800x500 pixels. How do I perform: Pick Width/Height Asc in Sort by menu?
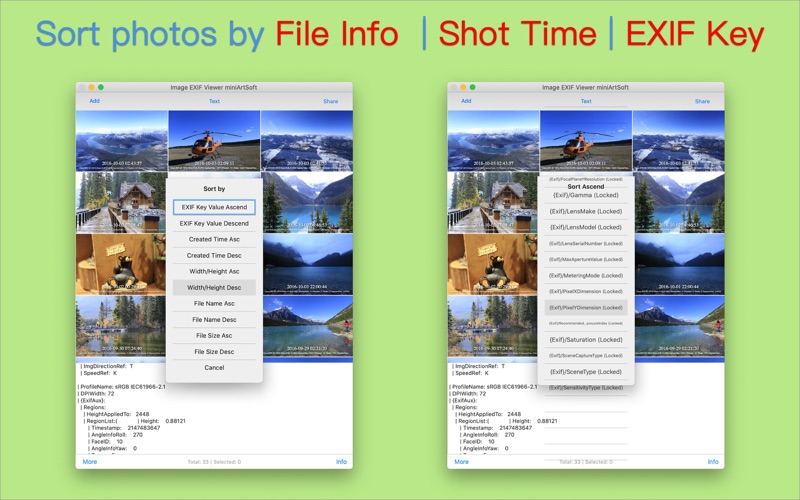click(214, 271)
